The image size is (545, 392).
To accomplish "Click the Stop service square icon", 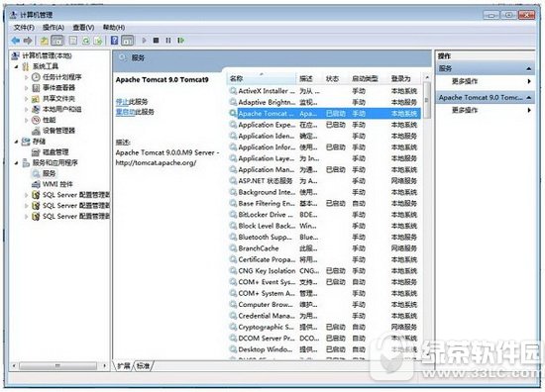I will pos(156,41).
